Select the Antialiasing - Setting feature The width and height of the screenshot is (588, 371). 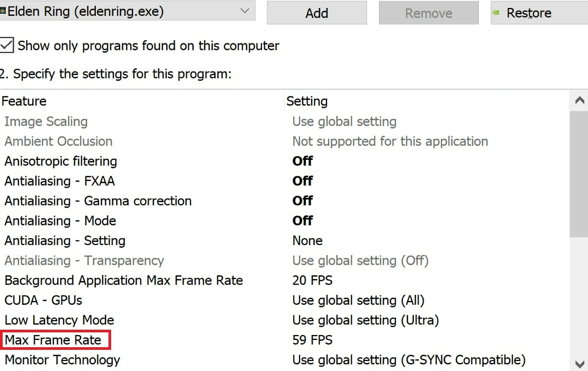65,241
